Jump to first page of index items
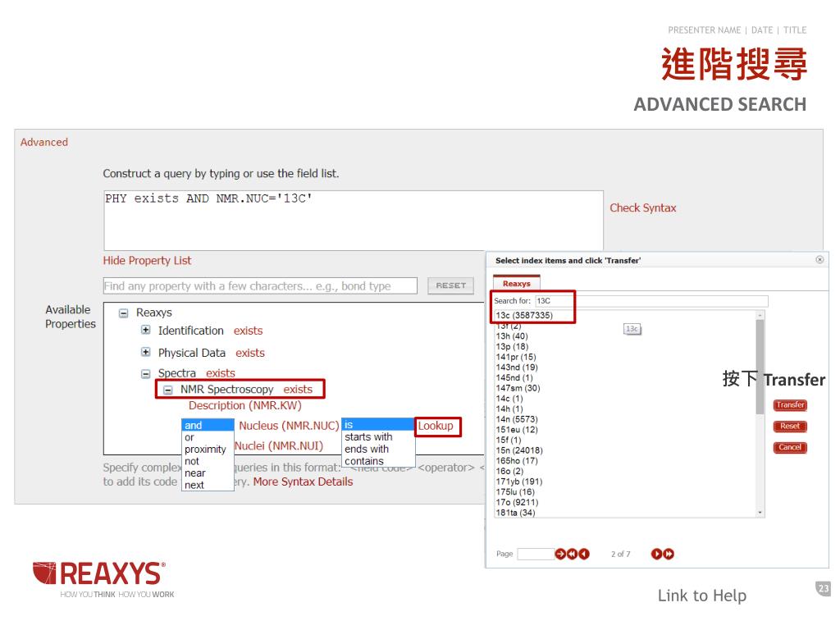 click(x=572, y=554)
